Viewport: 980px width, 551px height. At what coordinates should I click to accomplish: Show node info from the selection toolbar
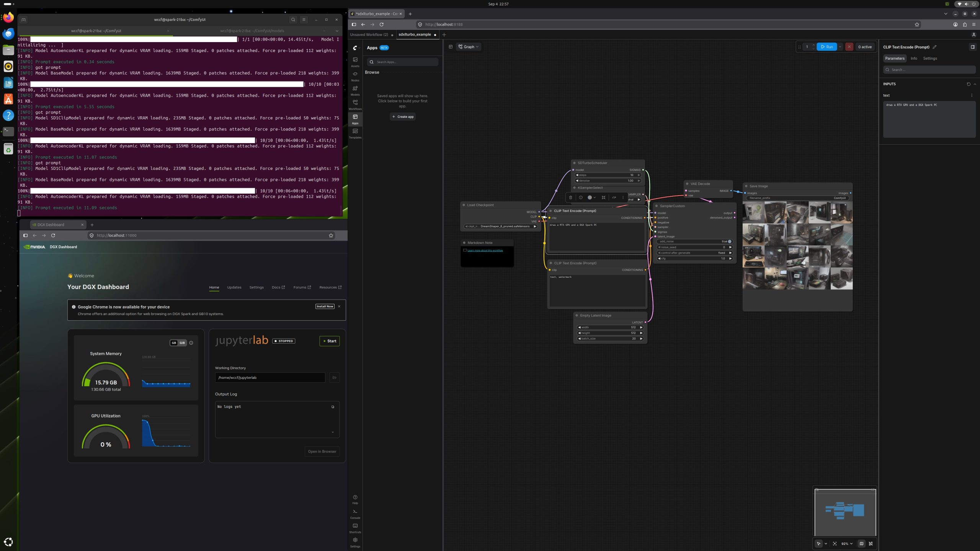click(581, 197)
